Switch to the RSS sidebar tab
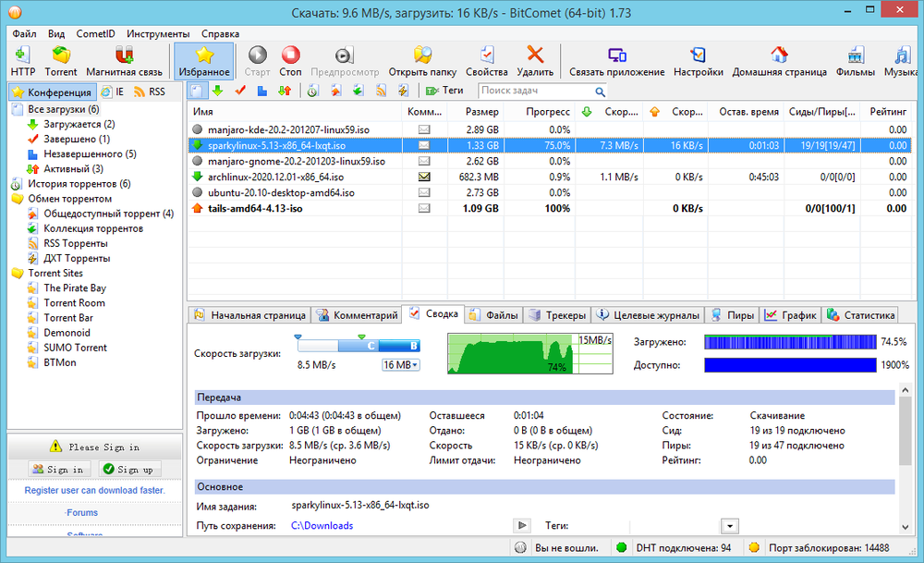The image size is (924, 563). 150,92
